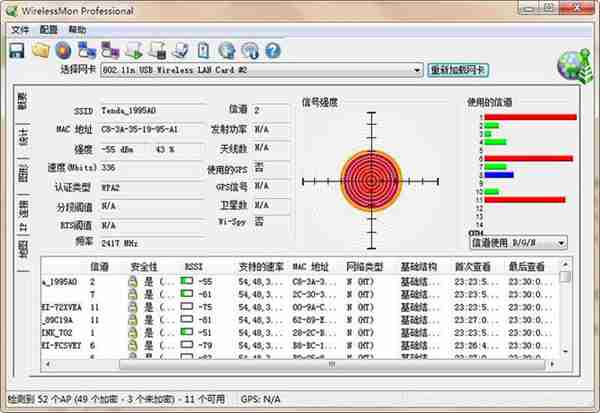Click the orange globe toolbar icon
The image size is (600, 413).
point(63,51)
